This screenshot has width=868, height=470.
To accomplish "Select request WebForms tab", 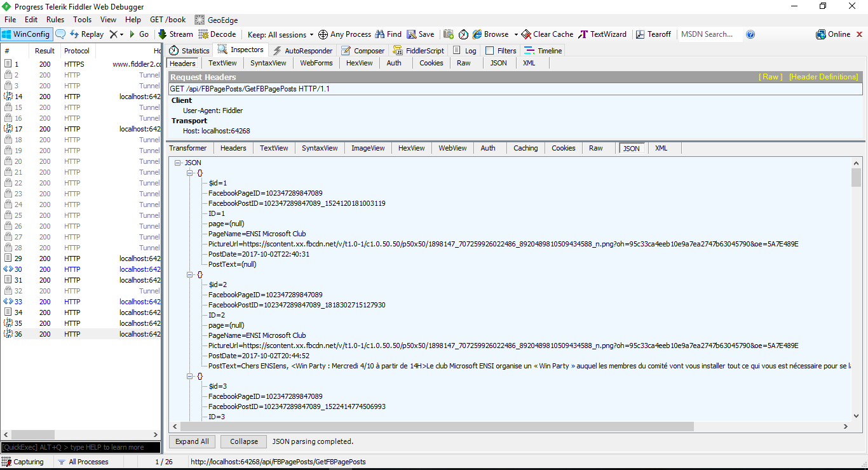I will click(316, 63).
